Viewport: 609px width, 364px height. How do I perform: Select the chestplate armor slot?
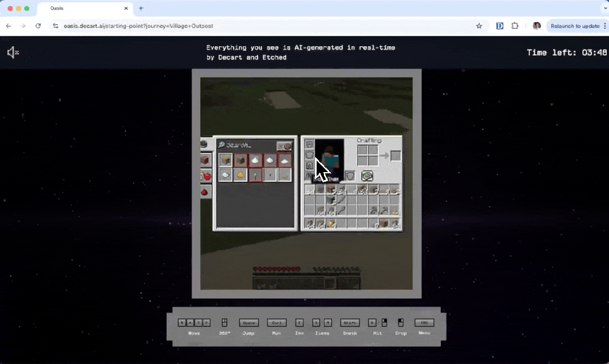click(x=309, y=155)
